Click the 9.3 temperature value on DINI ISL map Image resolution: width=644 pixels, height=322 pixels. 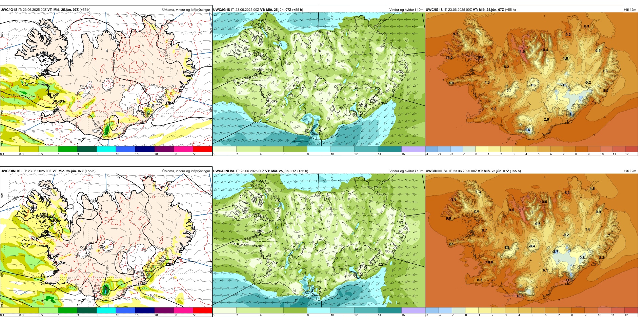567,193
